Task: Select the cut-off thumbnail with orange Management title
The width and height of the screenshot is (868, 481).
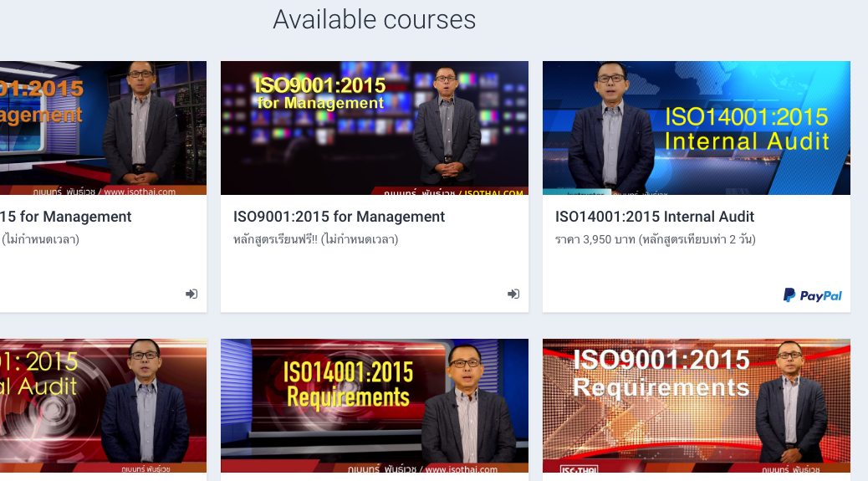Action: click(x=102, y=127)
